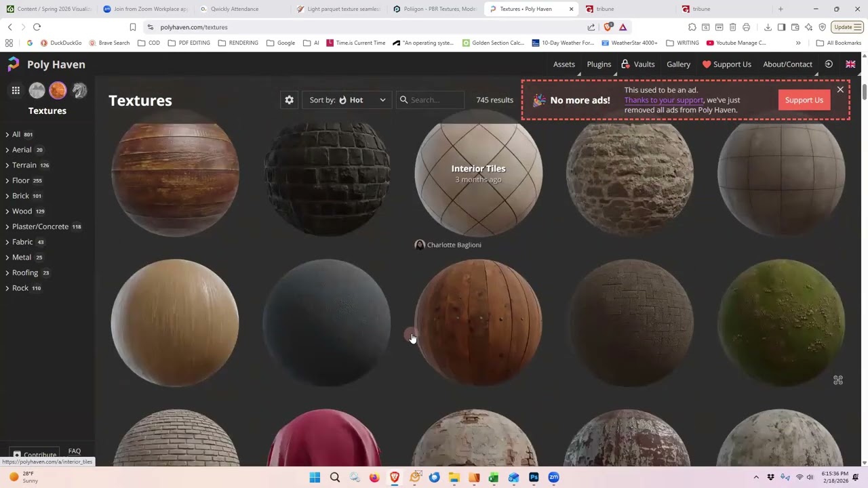Screen dimensions: 868x488
Task: Open Zoom from the taskbar
Action: (554, 477)
